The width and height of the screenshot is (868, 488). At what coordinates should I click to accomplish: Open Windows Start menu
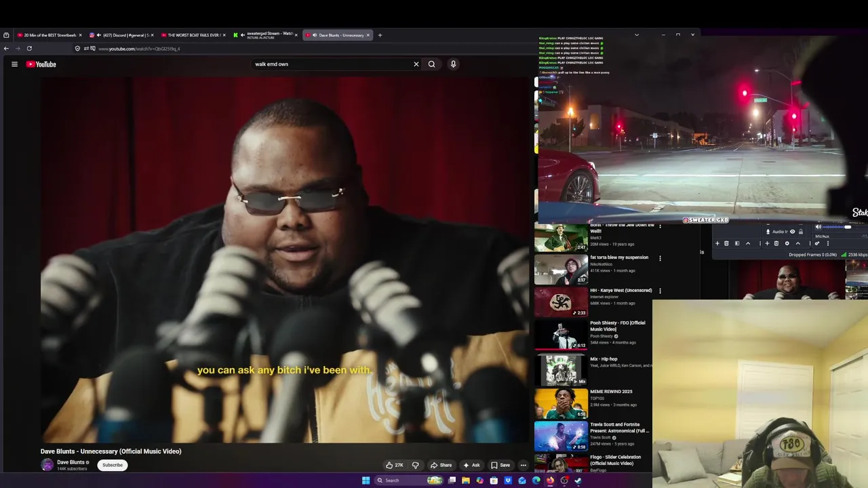[366, 481]
